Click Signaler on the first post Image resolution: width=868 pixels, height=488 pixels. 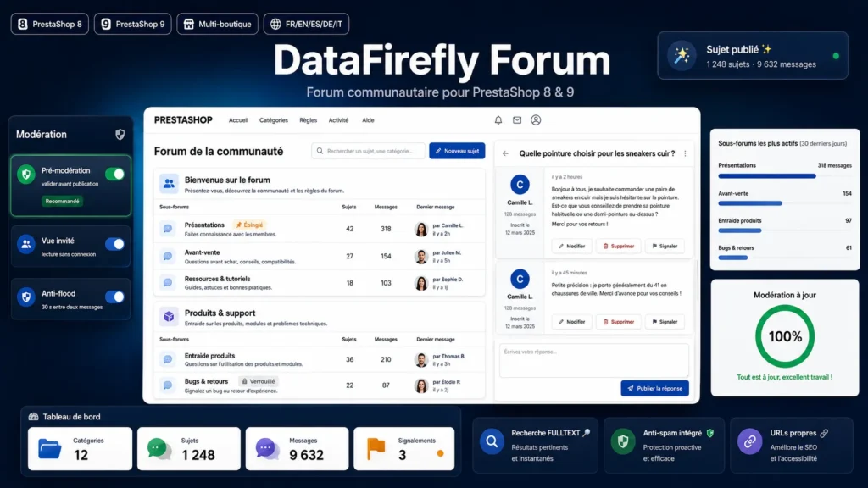coord(665,247)
